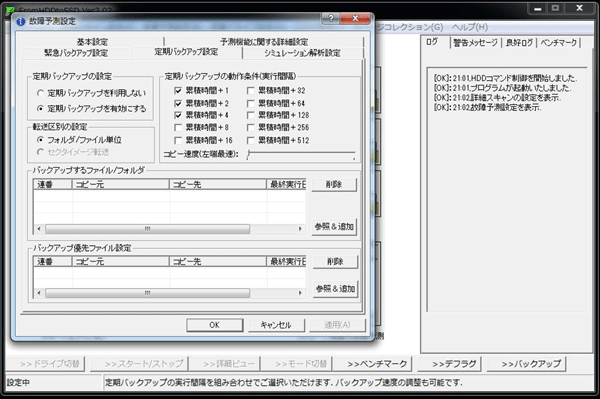Viewport: 600px width, 399px height.
Task: Click the help question mark button
Action: pyautogui.click(x=331, y=18)
